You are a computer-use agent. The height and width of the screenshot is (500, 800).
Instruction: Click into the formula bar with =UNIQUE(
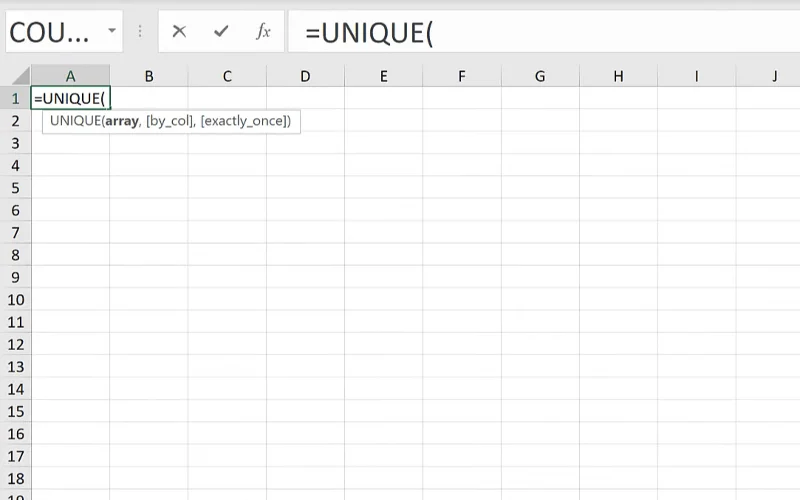[x=544, y=32]
